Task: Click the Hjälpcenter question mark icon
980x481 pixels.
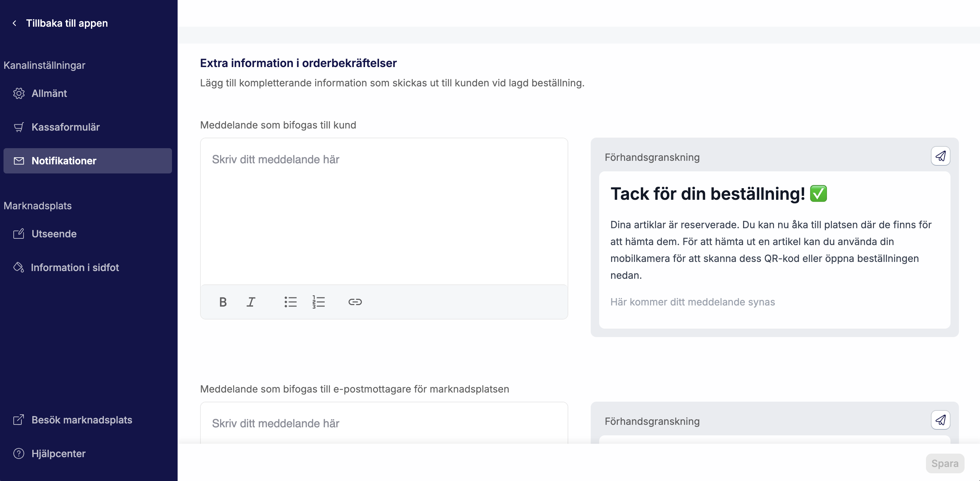Action: pos(19,454)
